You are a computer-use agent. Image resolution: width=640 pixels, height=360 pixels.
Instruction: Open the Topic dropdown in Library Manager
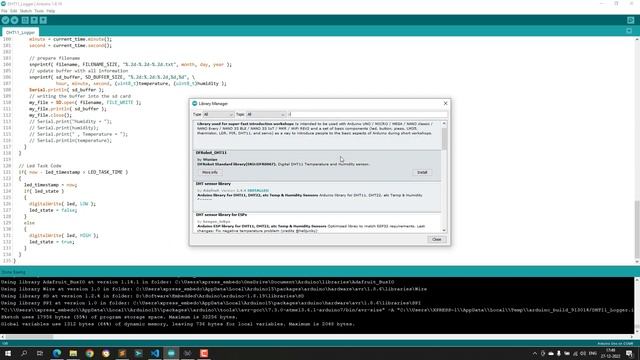tap(266, 115)
